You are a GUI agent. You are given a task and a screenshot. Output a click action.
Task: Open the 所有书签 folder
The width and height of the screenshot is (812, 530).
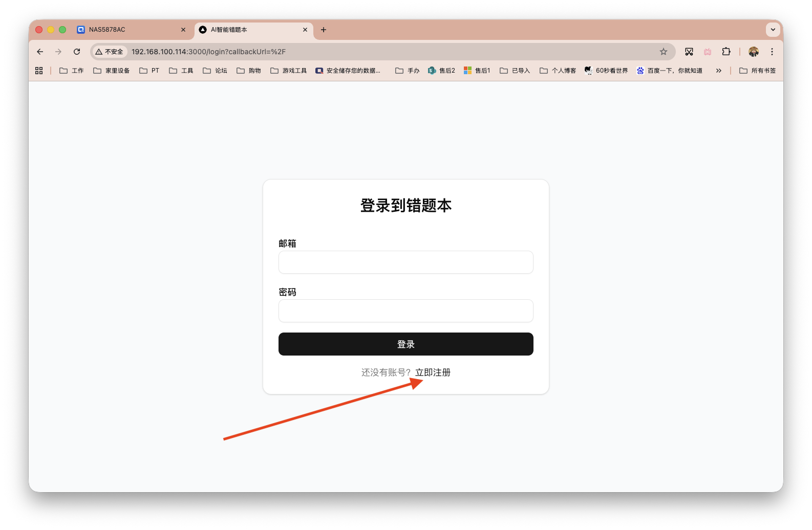tap(758, 71)
